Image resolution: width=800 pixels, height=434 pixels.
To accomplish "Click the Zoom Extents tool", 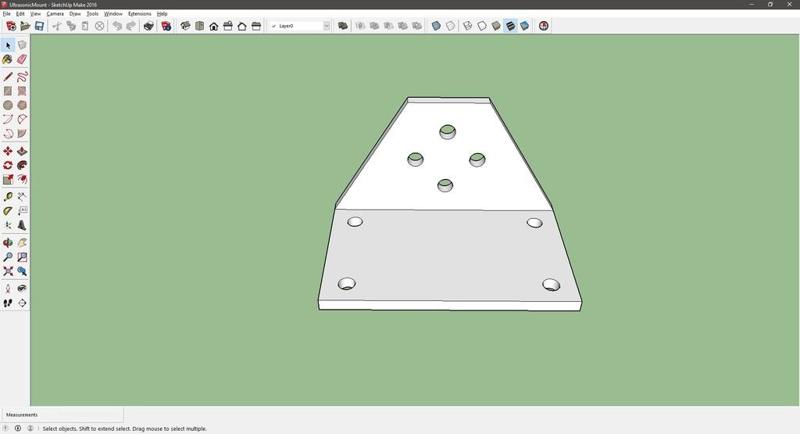I will click(8, 271).
